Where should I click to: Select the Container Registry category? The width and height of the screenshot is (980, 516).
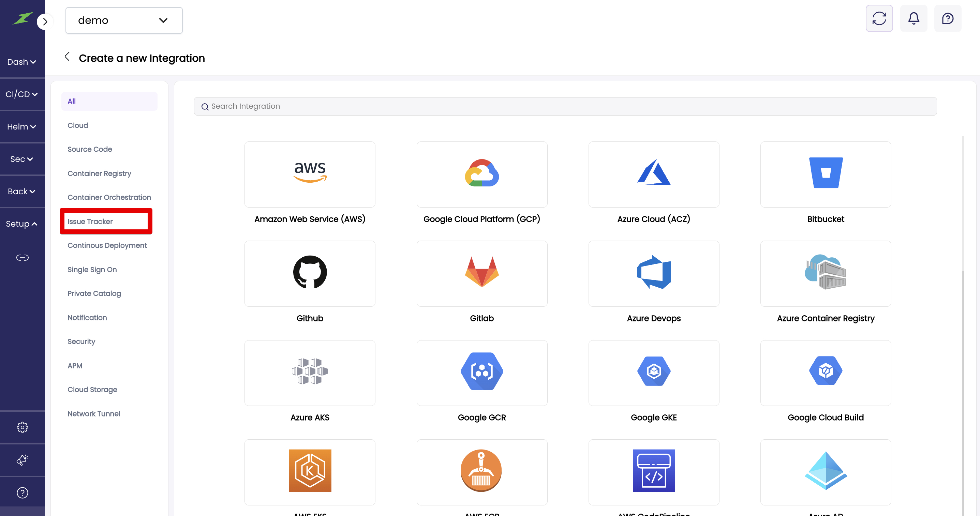pos(99,173)
